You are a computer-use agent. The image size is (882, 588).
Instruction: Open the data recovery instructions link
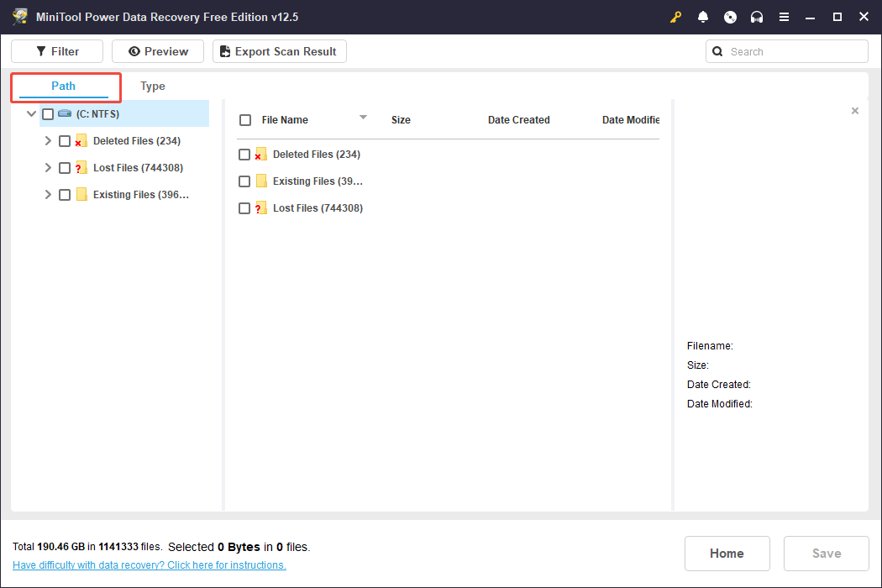150,565
